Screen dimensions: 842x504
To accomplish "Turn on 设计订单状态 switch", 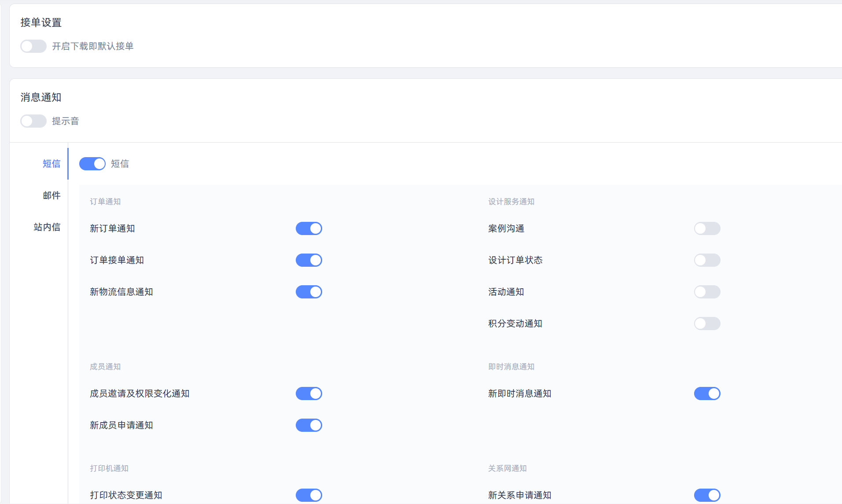I will [707, 260].
